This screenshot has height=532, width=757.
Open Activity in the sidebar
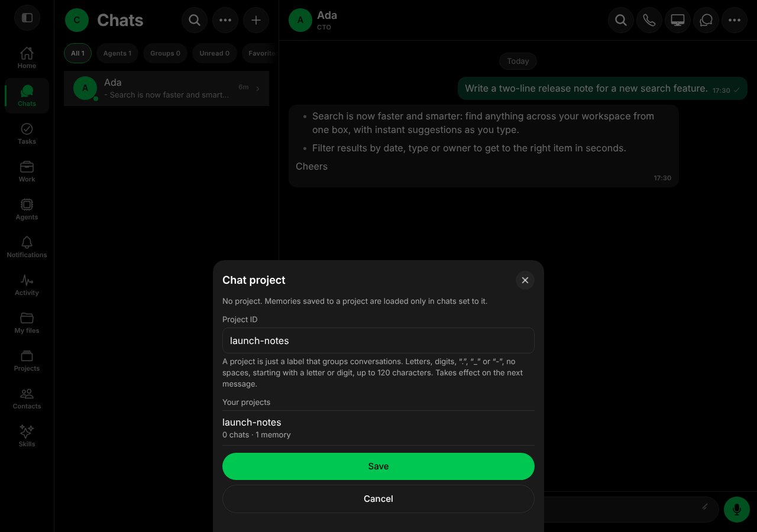click(27, 285)
